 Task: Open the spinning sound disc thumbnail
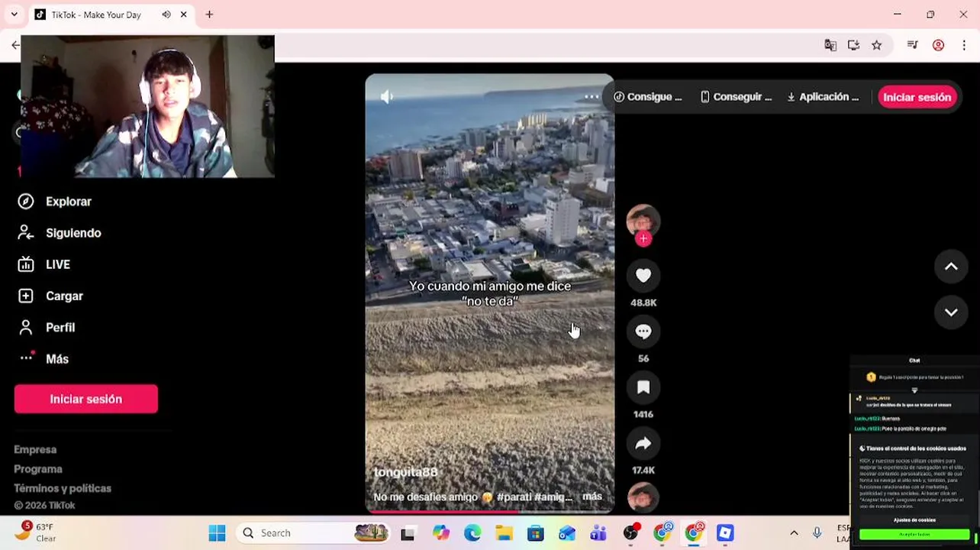point(643,497)
